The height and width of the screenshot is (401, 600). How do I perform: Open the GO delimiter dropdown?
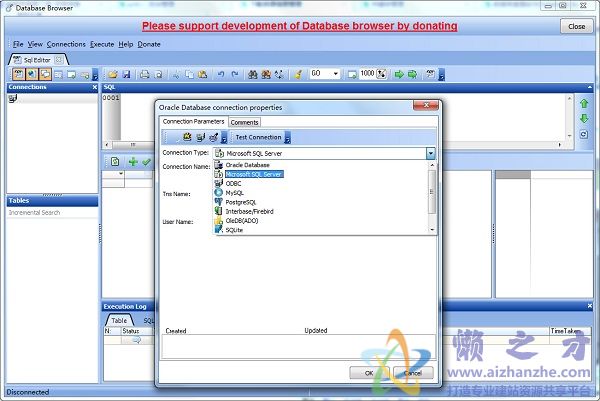(x=336, y=73)
